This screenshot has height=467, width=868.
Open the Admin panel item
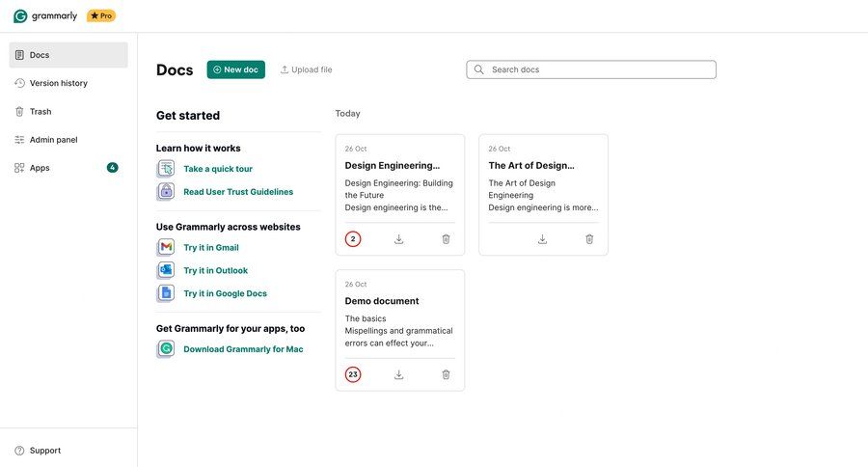(x=68, y=140)
